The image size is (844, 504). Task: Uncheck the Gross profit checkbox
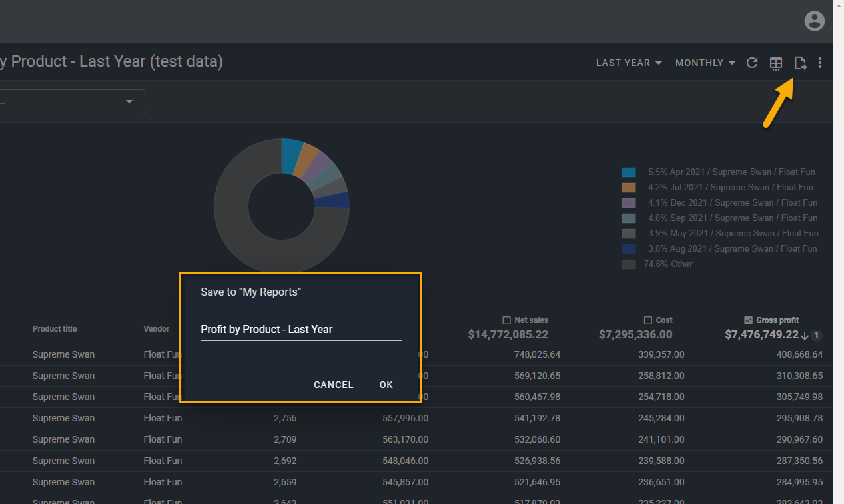click(x=748, y=320)
